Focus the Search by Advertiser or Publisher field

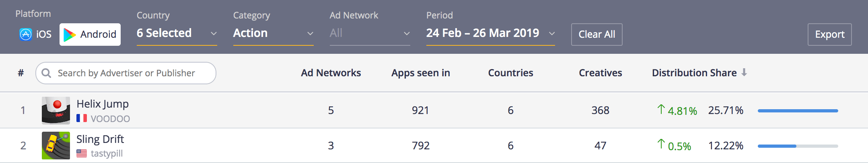[x=126, y=73]
